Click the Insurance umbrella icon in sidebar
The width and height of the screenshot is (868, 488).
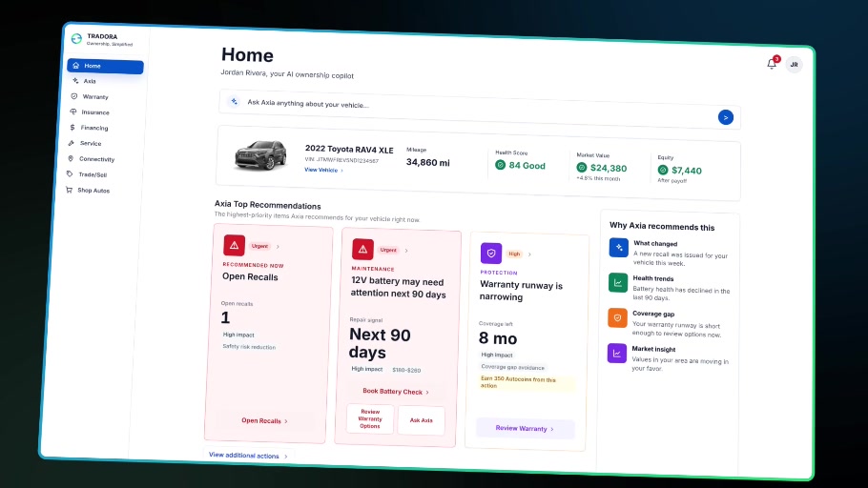tap(73, 112)
